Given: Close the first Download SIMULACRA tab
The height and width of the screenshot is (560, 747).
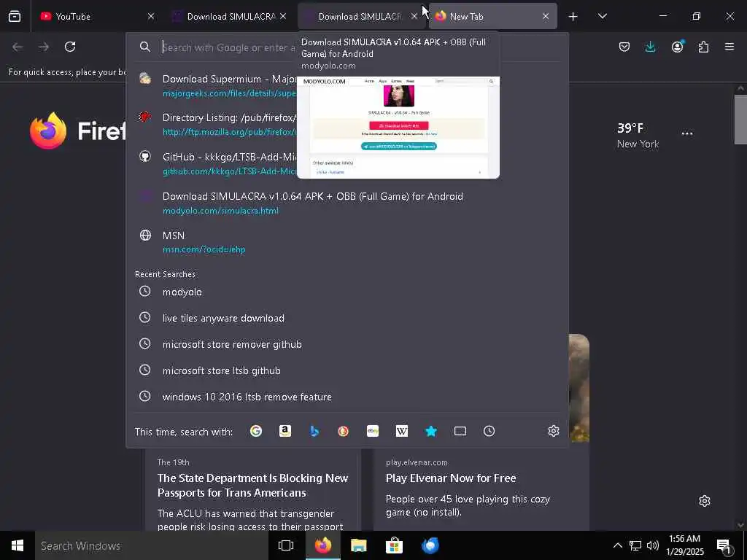Looking at the screenshot, I should pos(283,16).
